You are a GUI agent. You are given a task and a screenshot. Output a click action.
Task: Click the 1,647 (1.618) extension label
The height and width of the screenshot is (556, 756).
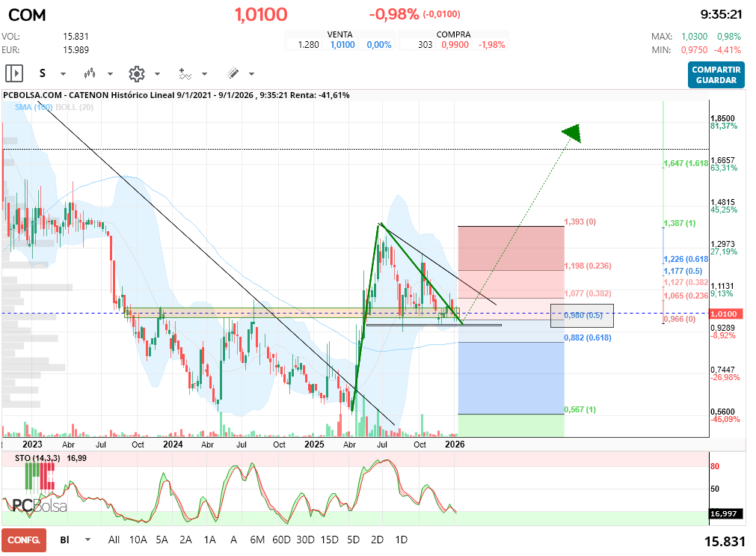686,164
